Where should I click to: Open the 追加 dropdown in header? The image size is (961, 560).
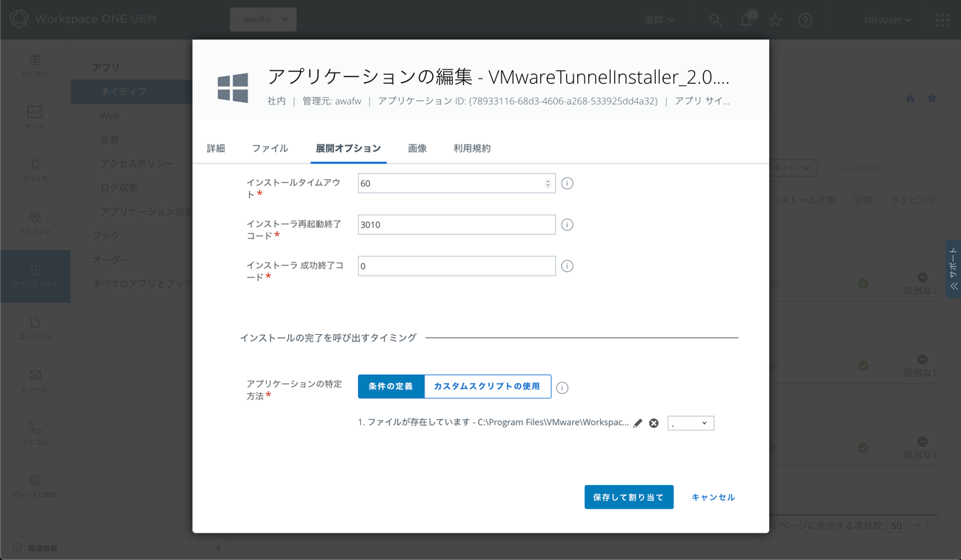659,20
